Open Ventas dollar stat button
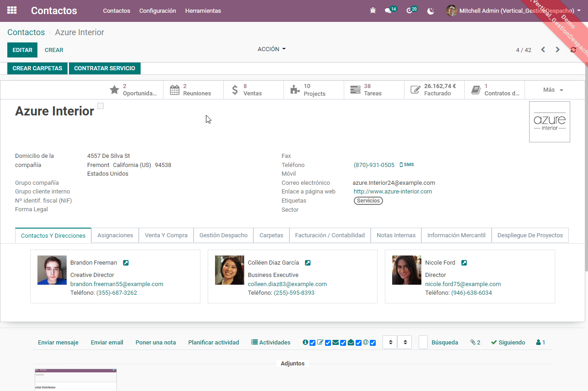 [253, 90]
